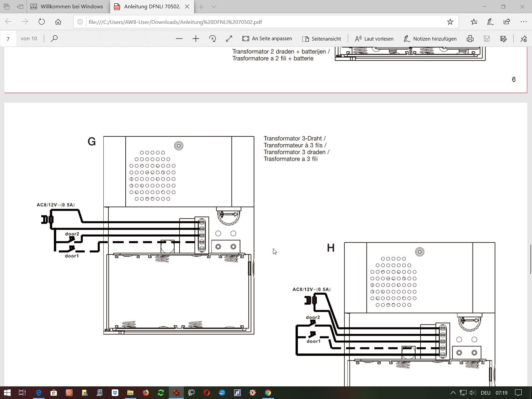This screenshot has height=399, width=532.
Task: Rotate the PDF page
Action: tap(212, 39)
